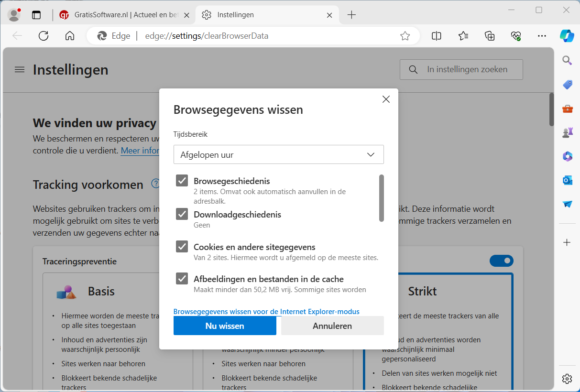The image size is (580, 392).
Task: Click the Browser essentials heart icon
Action: tap(515, 36)
